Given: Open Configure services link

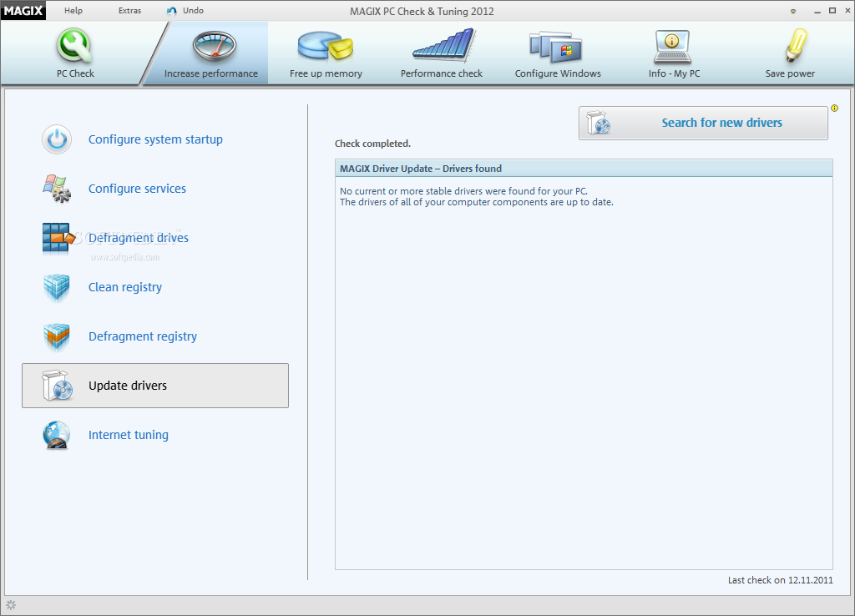Looking at the screenshot, I should pyautogui.click(x=137, y=189).
